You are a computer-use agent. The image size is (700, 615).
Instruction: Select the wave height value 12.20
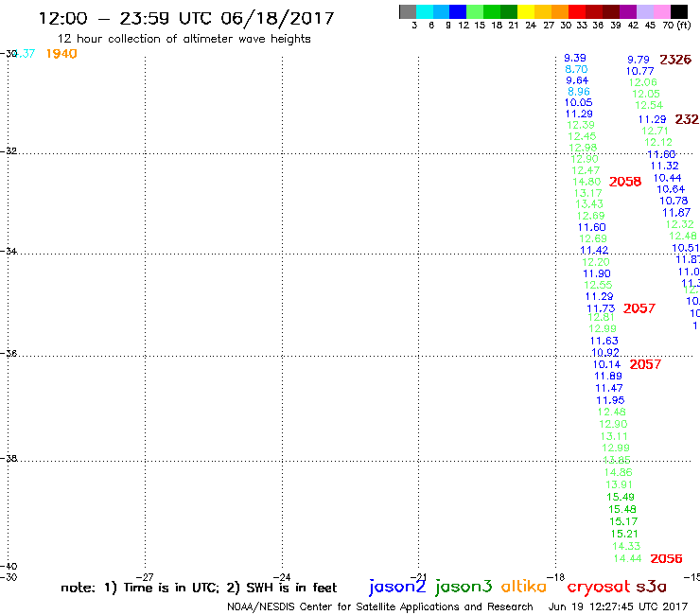tap(596, 262)
